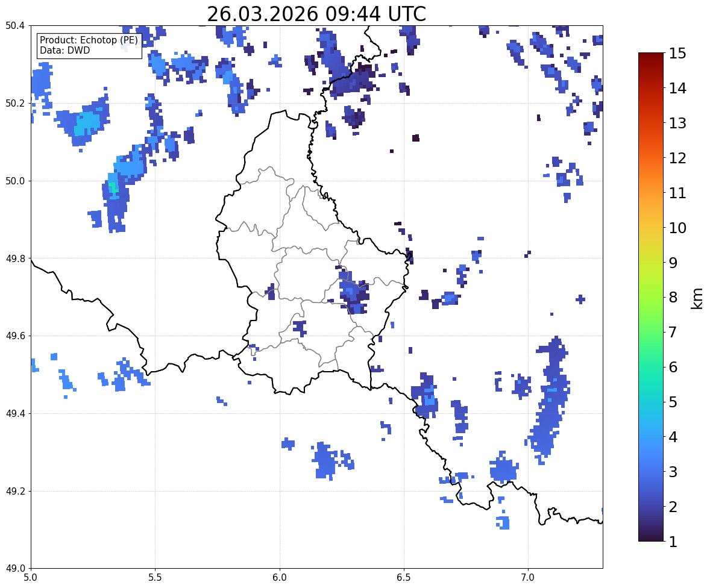Click the colorbar tick label '10'
The image size is (710, 588).
(x=677, y=228)
